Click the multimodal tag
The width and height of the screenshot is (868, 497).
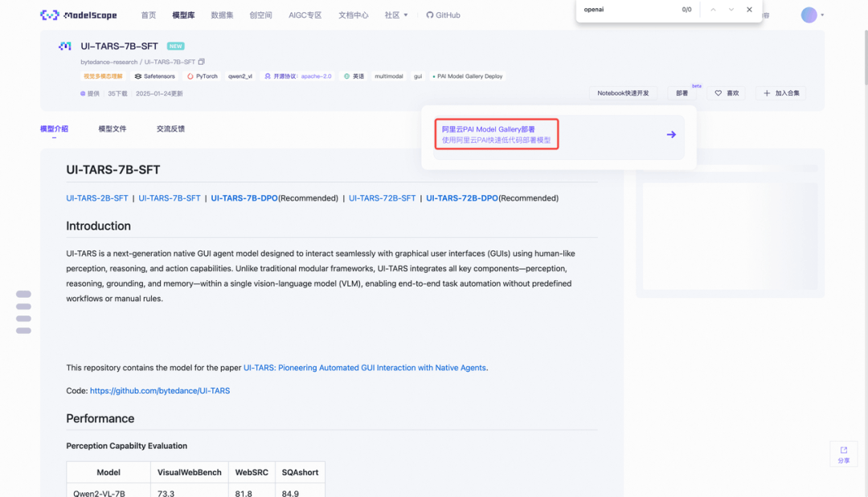click(x=389, y=76)
